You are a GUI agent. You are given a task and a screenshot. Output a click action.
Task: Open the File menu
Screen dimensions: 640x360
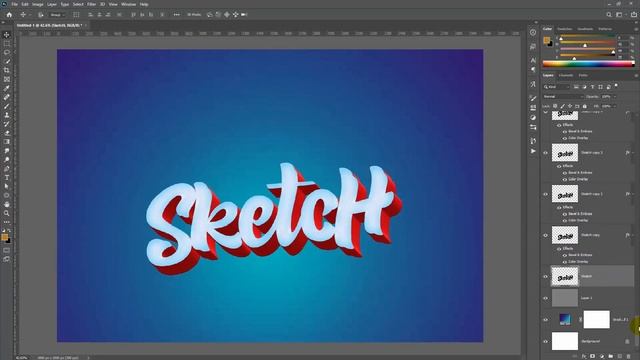point(14,4)
